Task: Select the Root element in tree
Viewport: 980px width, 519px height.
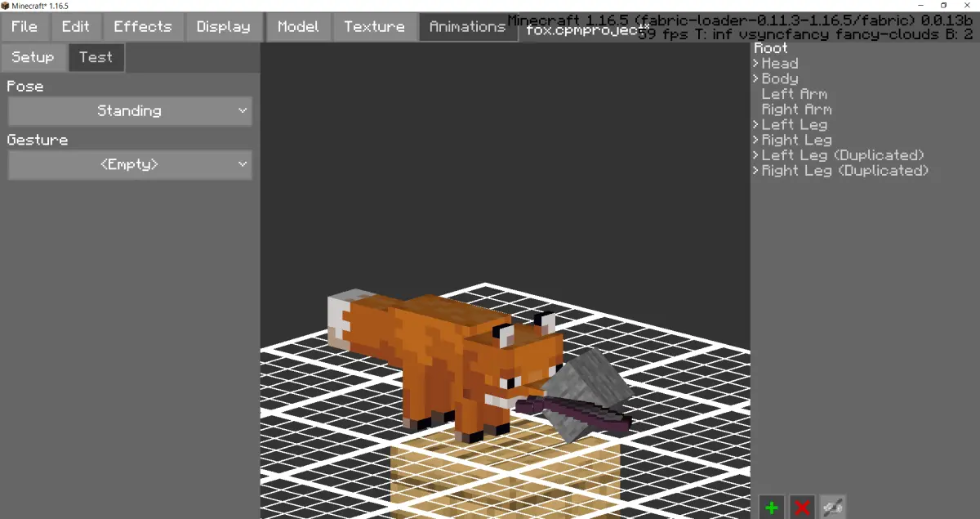Action: tap(771, 48)
